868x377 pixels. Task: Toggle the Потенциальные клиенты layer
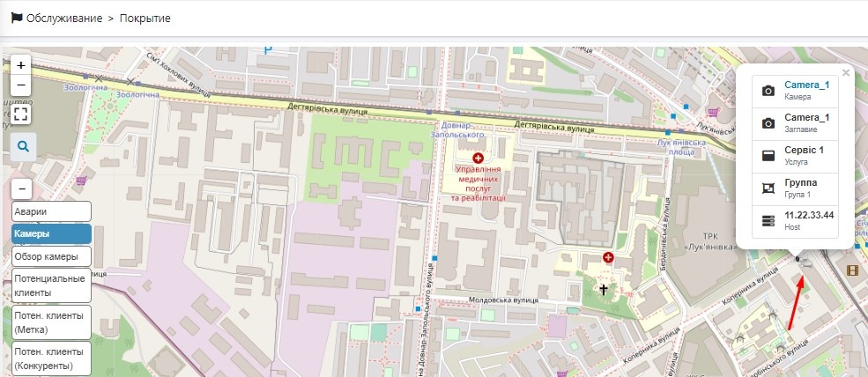[51, 285]
